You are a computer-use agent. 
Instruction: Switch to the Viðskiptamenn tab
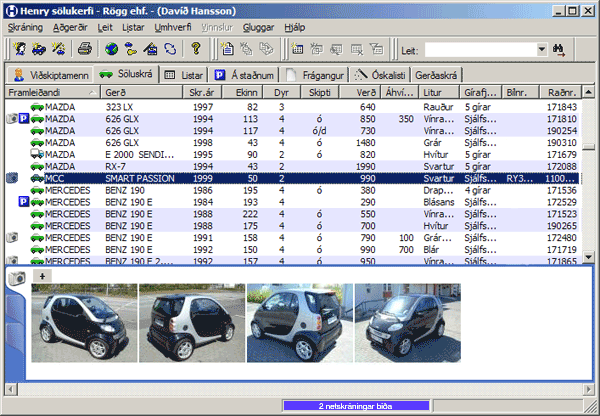[50, 75]
